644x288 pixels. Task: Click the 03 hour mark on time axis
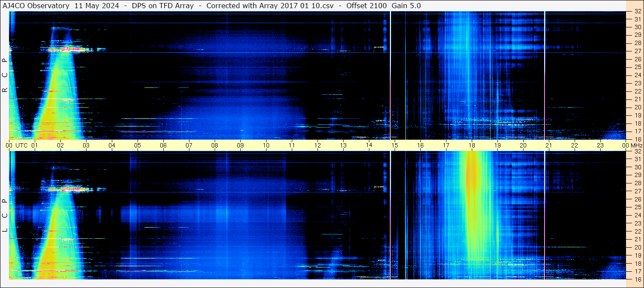[86, 145]
